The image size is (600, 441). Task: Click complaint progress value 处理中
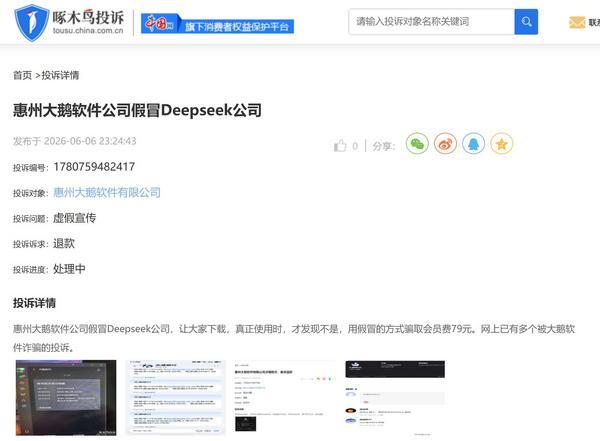tap(69, 269)
